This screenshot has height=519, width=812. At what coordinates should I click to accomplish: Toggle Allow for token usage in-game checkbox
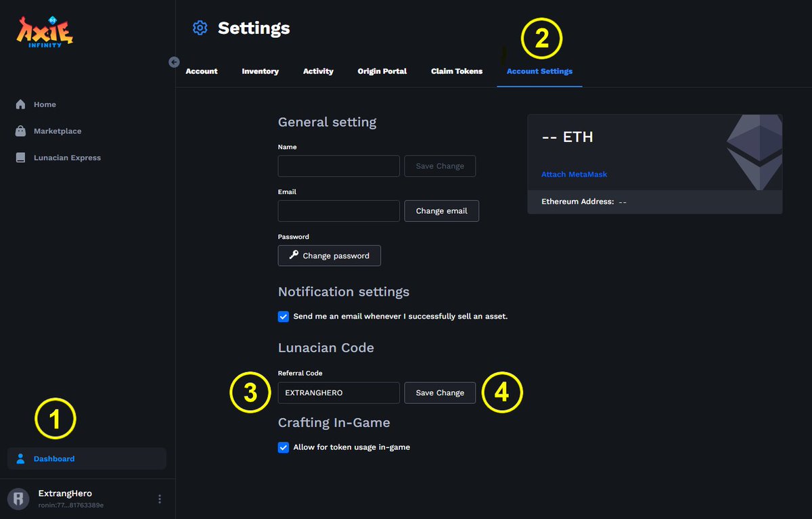(284, 447)
